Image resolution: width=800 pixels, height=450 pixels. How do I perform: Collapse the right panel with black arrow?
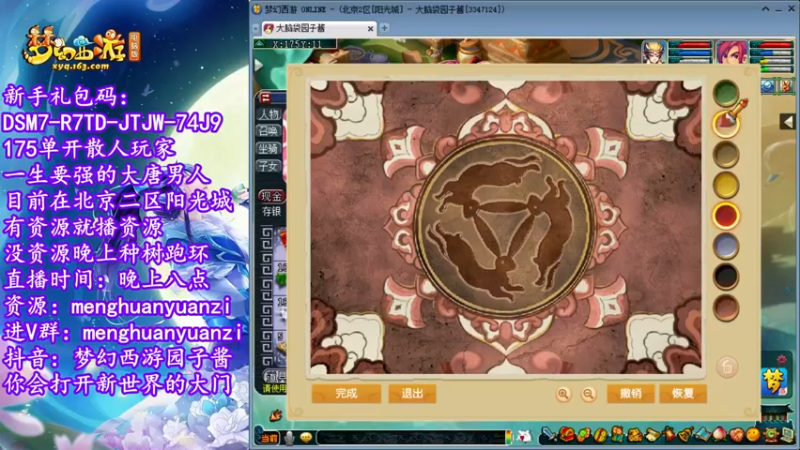[787, 121]
